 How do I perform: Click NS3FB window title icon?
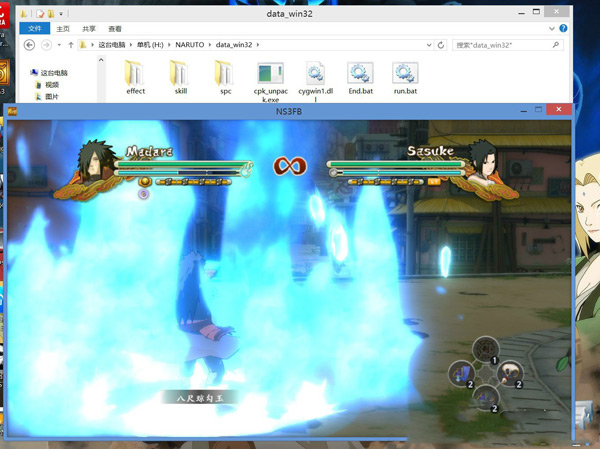point(12,111)
